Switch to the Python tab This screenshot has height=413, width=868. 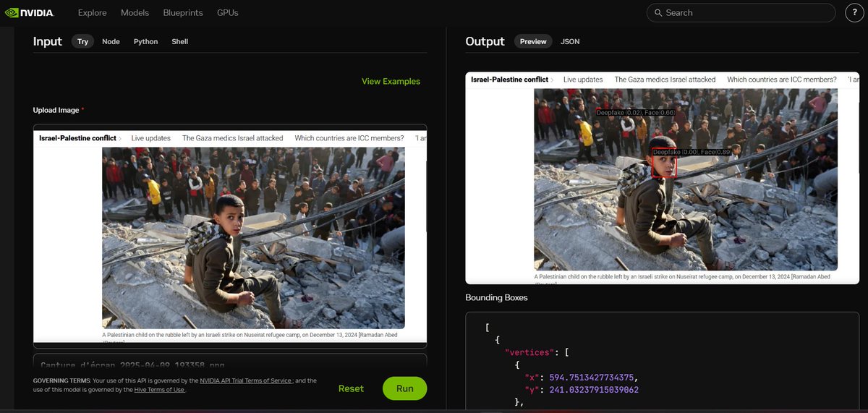click(x=145, y=41)
